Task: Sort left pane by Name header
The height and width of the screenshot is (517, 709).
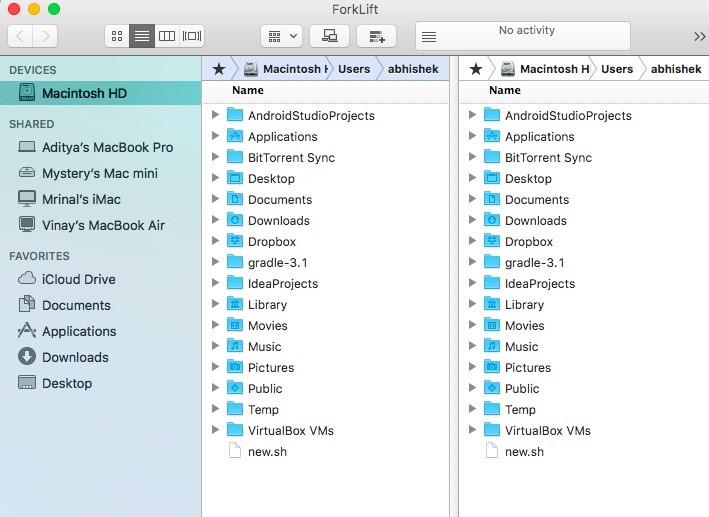Action: click(248, 90)
